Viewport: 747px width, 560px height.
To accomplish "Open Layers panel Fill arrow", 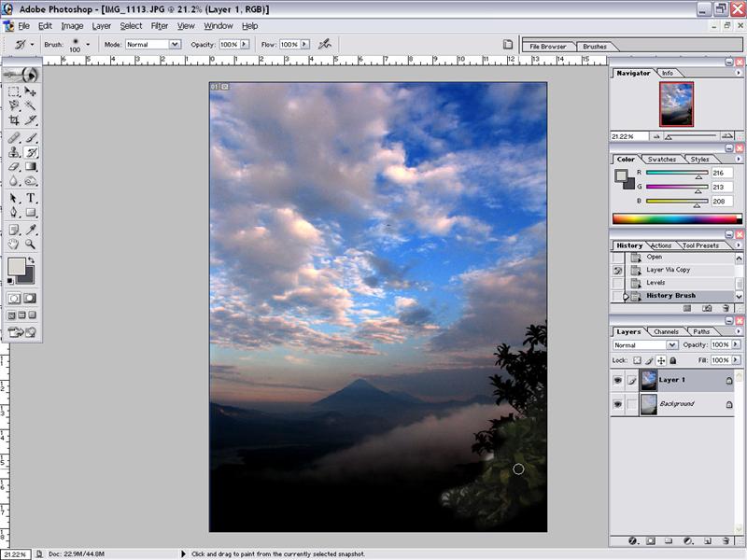I will point(736,360).
